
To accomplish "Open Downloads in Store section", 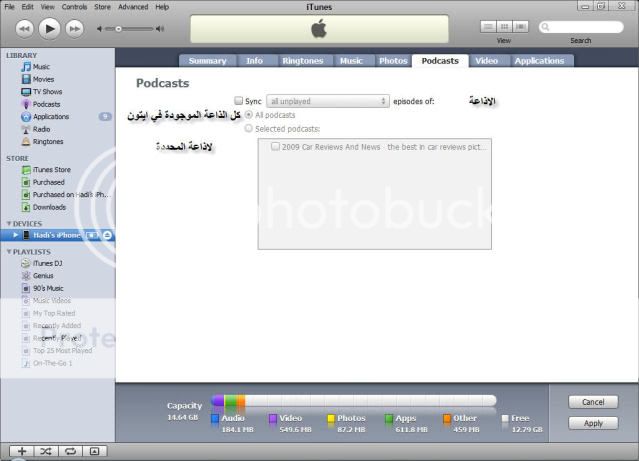I will (49, 207).
